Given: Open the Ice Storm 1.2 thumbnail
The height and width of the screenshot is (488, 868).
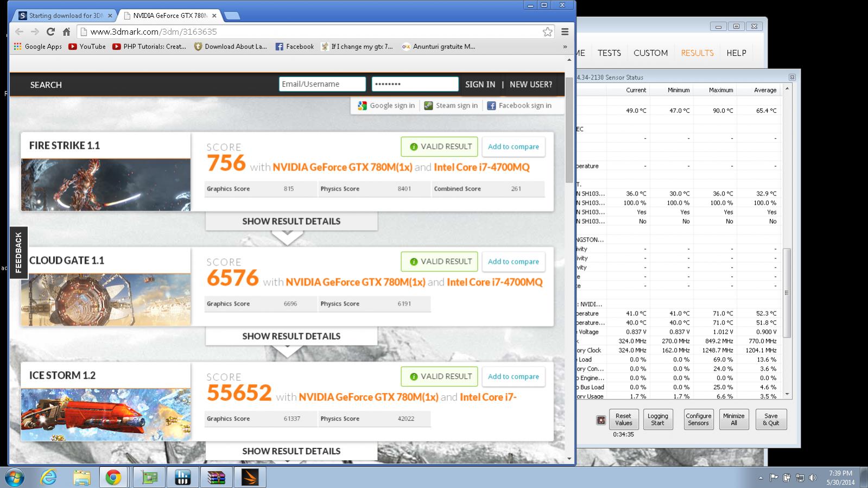Looking at the screenshot, I should (106, 414).
